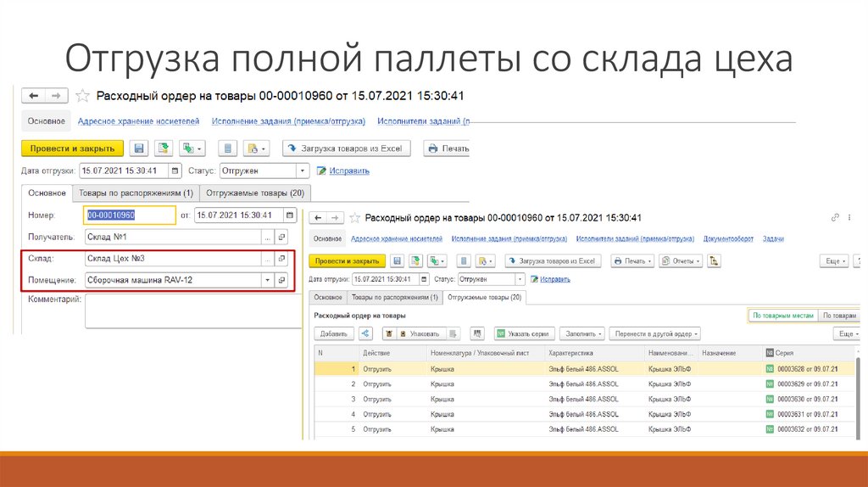Screen dimensions: 868x487
Task: Select Основное tab beside Товары по распоряжениям, front window
Action: point(328,298)
